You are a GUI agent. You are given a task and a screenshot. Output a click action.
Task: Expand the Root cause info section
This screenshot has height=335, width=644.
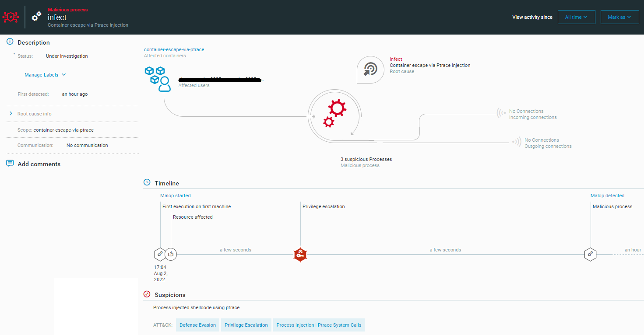[x=11, y=113]
